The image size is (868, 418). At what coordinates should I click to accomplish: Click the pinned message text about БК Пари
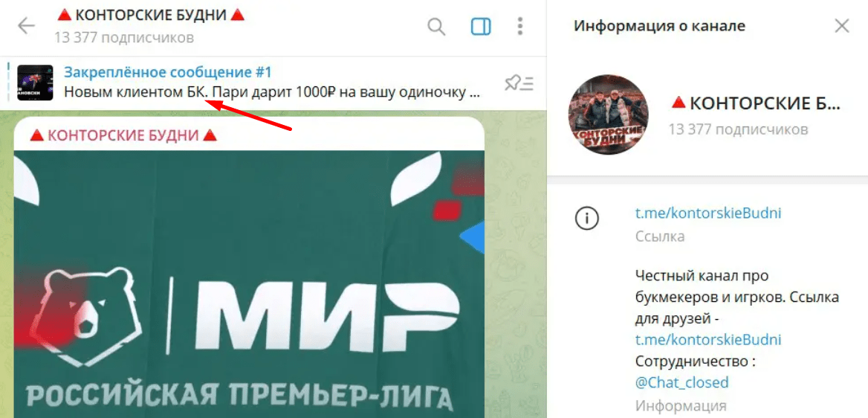[272, 92]
